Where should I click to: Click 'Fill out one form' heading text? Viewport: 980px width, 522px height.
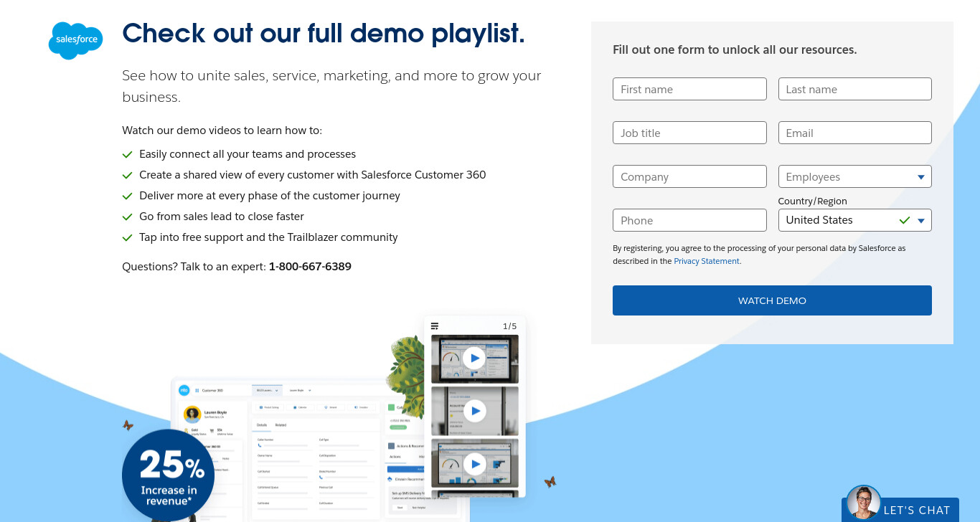[x=735, y=49]
